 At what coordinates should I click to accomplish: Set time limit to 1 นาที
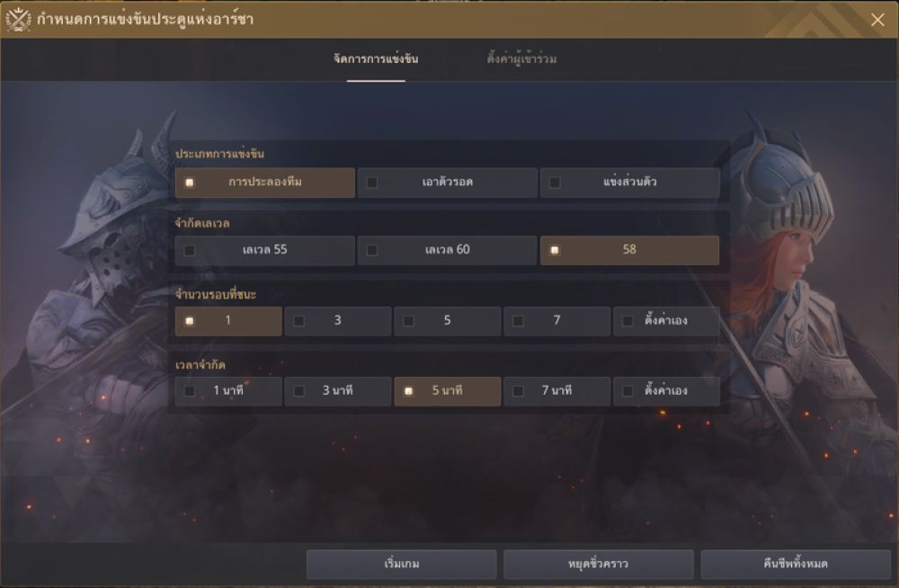coord(228,391)
